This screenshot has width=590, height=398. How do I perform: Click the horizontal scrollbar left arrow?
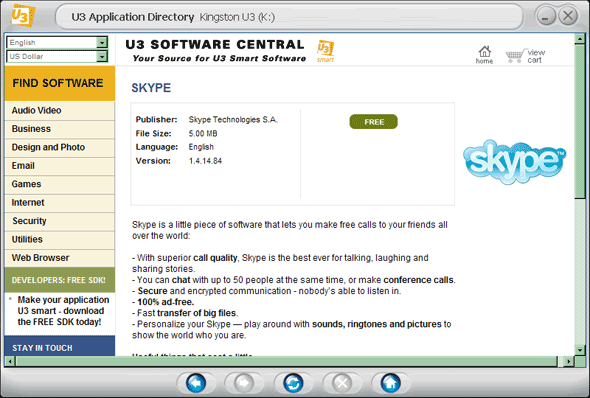10,362
